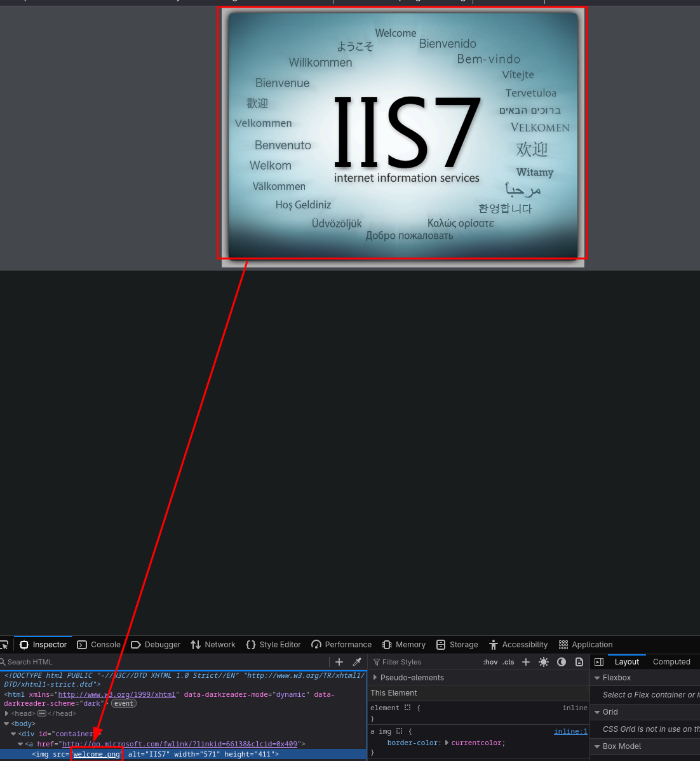Toggle the .cls class panel
Screen dimensions: 700x761
point(508,662)
